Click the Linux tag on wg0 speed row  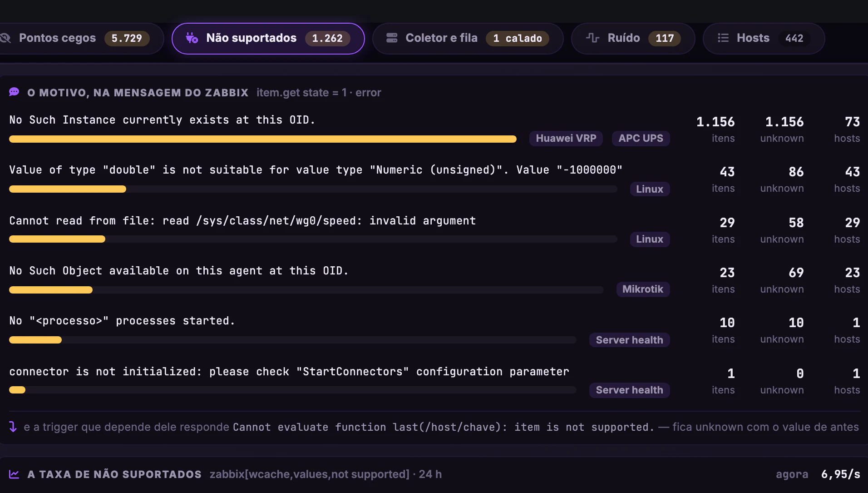click(650, 239)
